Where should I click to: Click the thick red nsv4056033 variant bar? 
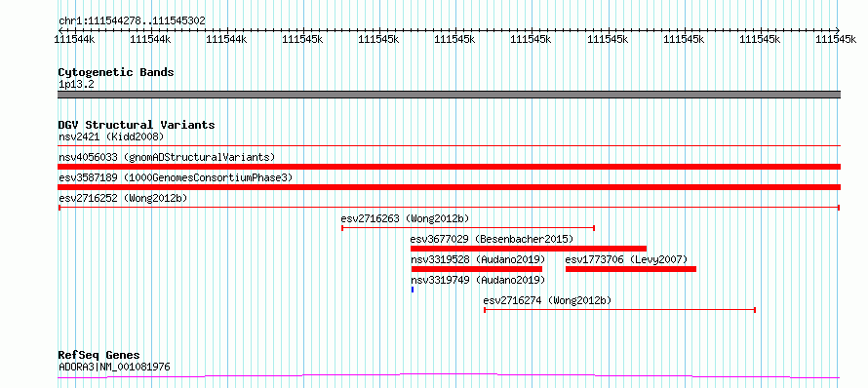(449, 167)
